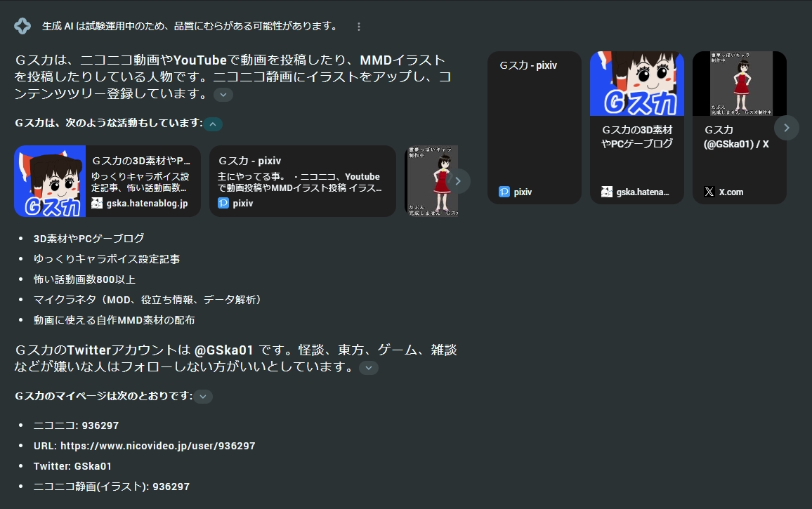
Task: Click the character image in X card
Action: click(740, 84)
